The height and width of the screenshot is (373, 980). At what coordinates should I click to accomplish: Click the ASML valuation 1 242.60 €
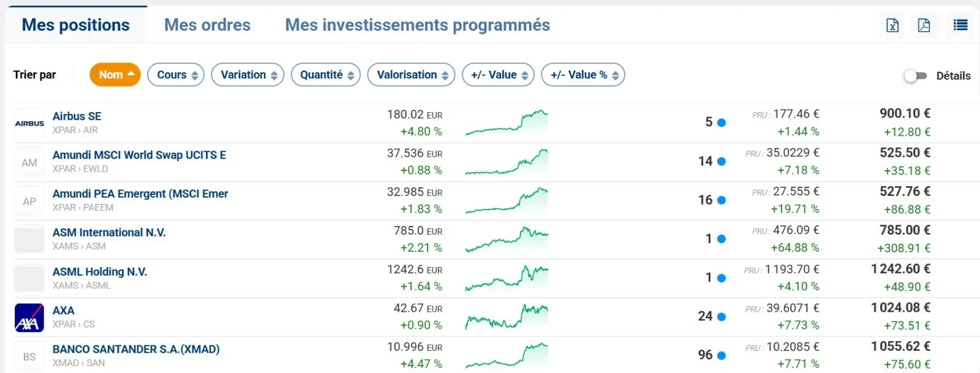(x=901, y=269)
